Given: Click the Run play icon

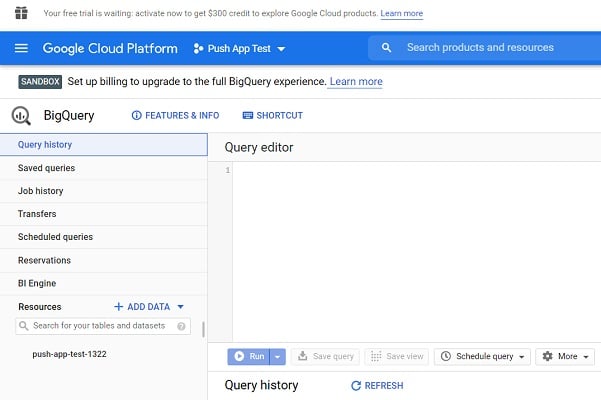Looking at the screenshot, I should (239, 356).
